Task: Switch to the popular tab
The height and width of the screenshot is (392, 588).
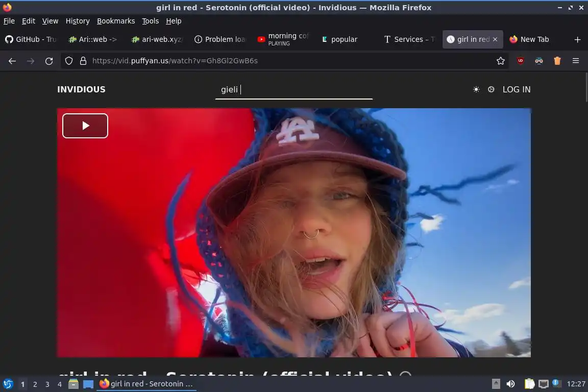Action: pos(347,39)
